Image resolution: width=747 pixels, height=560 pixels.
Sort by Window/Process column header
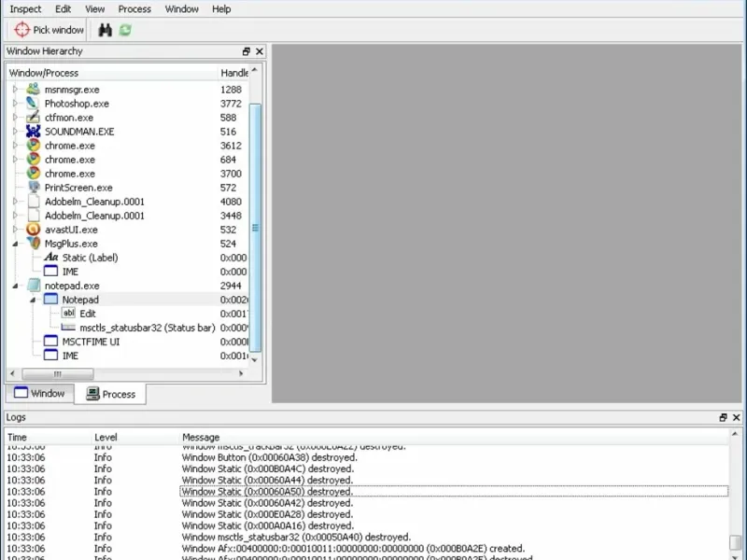click(x=112, y=73)
